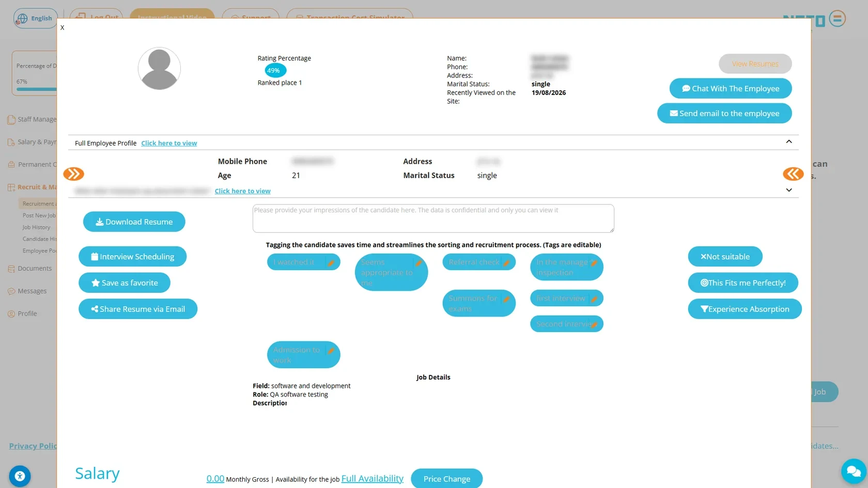This screenshot has width=868, height=488.
Task: Save the candidate as favorite
Action: (x=125, y=282)
